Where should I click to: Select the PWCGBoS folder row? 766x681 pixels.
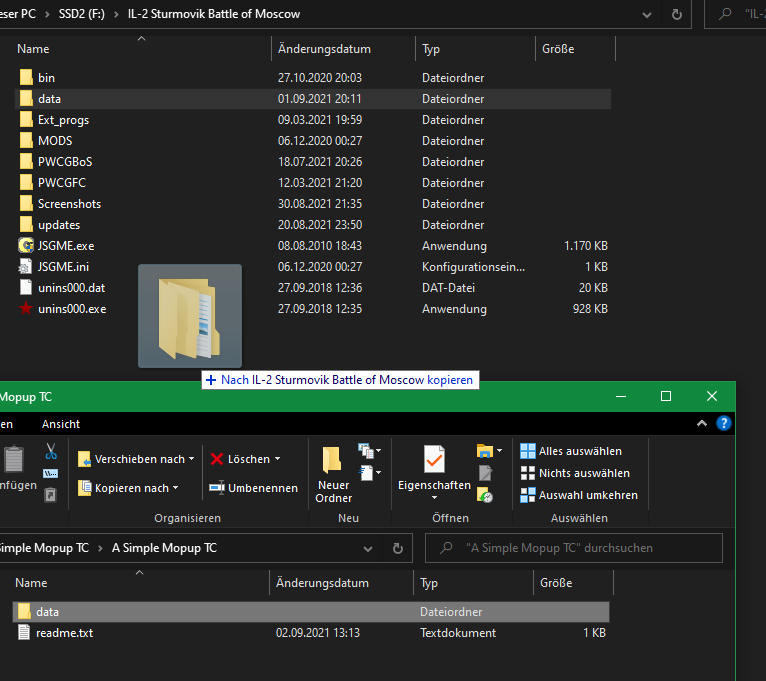pos(313,162)
